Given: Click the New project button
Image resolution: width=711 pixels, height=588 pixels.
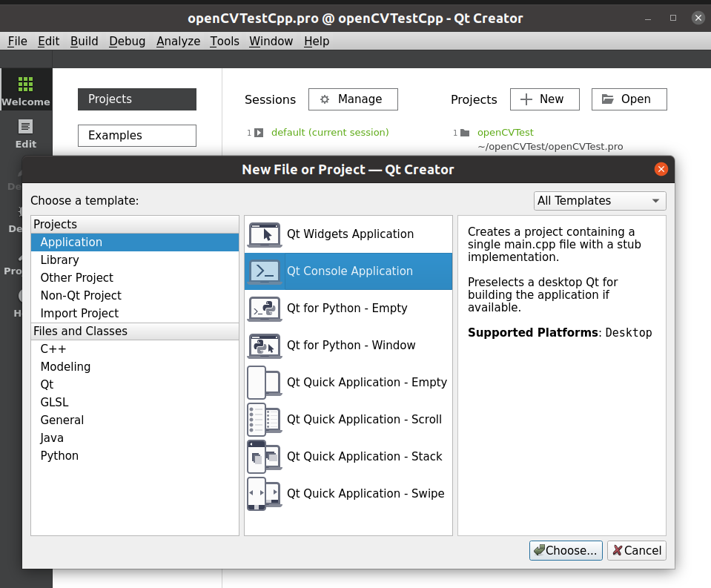Looking at the screenshot, I should coord(545,99).
